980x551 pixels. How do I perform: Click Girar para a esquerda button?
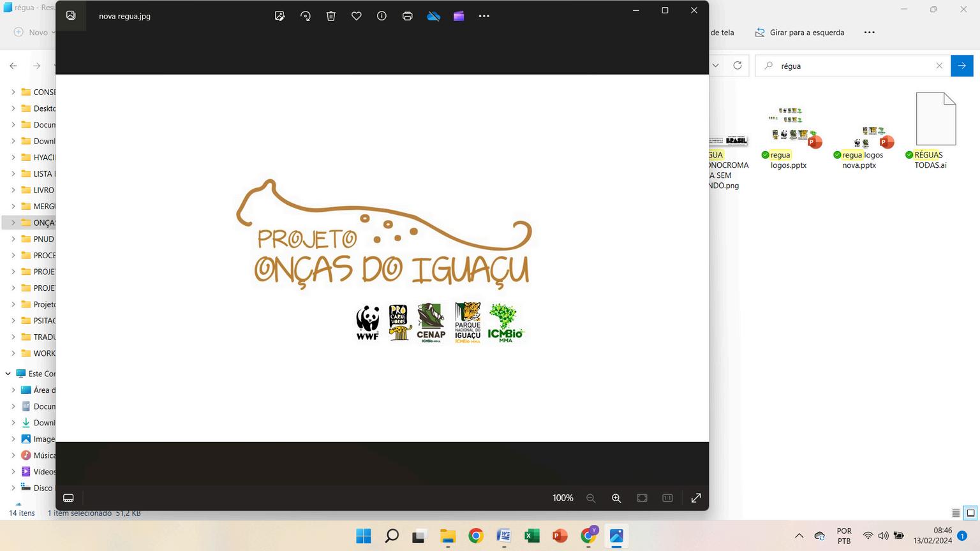pos(799,33)
